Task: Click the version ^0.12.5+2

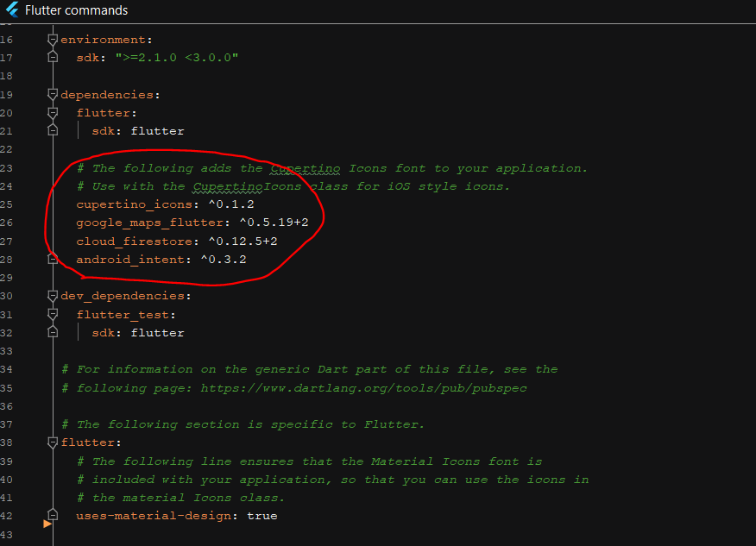Action: pyautogui.click(x=243, y=241)
